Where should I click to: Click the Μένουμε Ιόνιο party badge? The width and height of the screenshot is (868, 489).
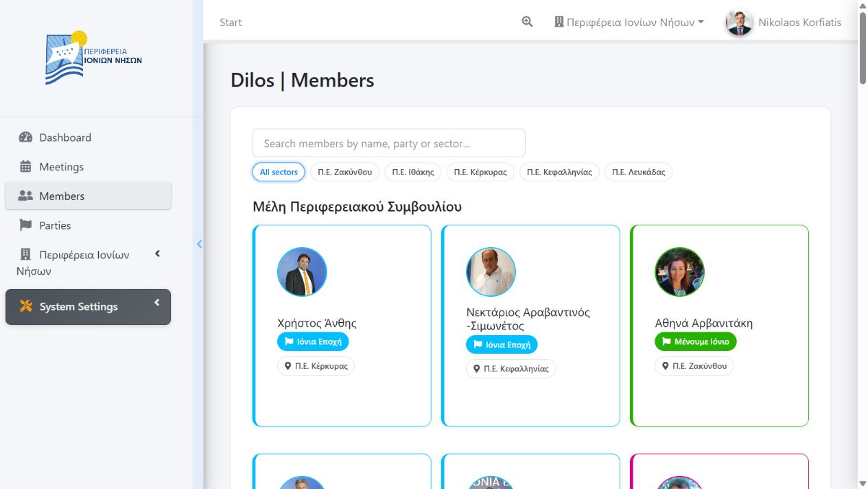click(696, 341)
